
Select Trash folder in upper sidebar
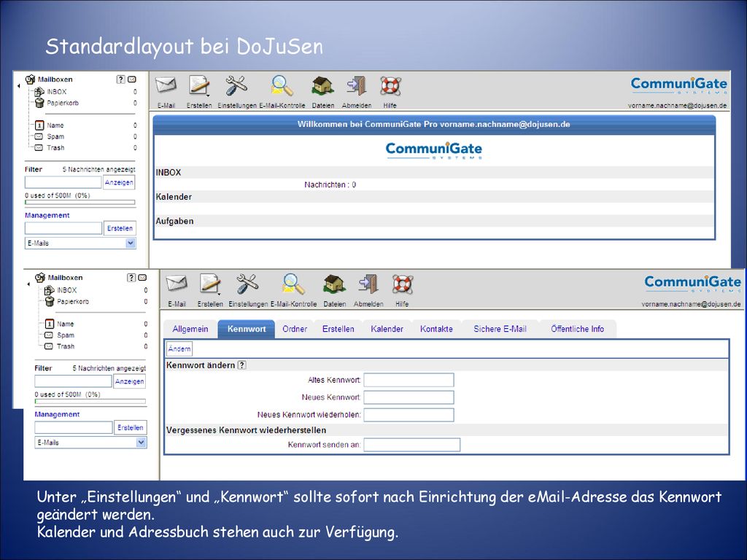(55, 148)
